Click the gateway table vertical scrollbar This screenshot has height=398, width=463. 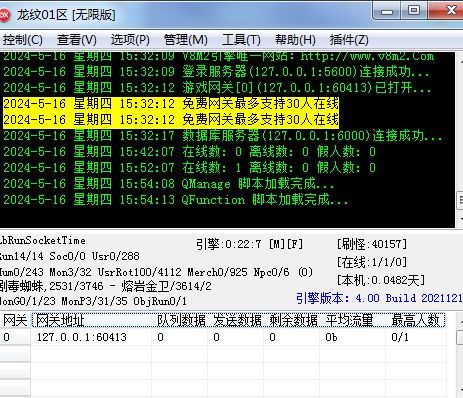pyautogui.click(x=459, y=355)
